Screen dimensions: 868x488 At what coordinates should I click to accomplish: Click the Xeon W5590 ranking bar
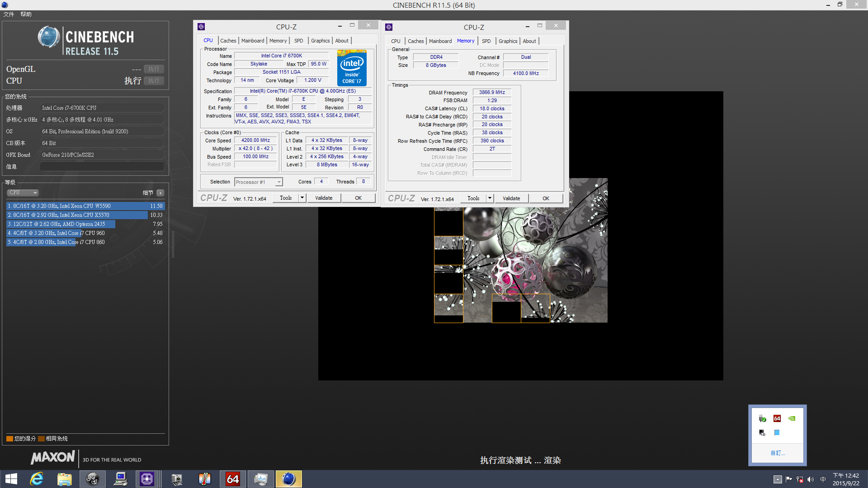tap(85, 206)
